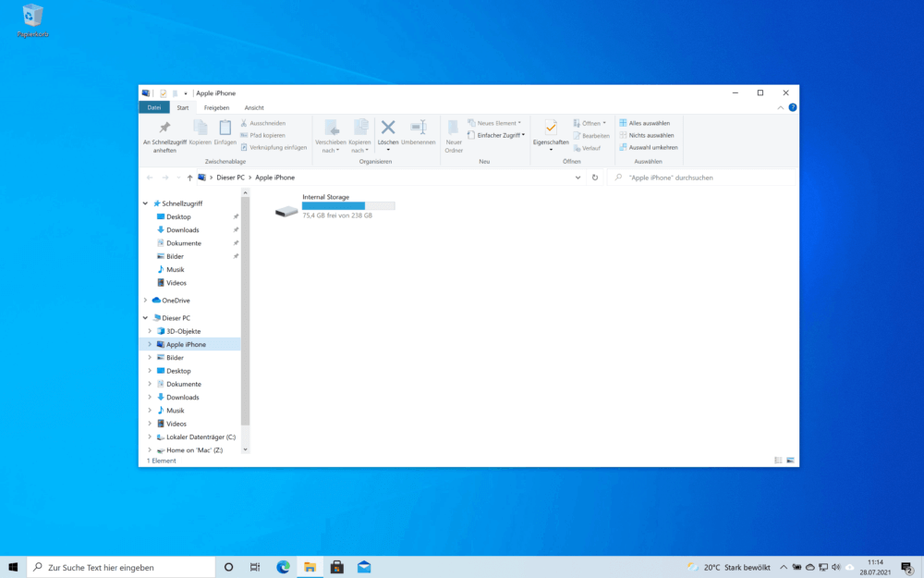
Task: Refresh the Apple iPhone folder view
Action: click(595, 178)
